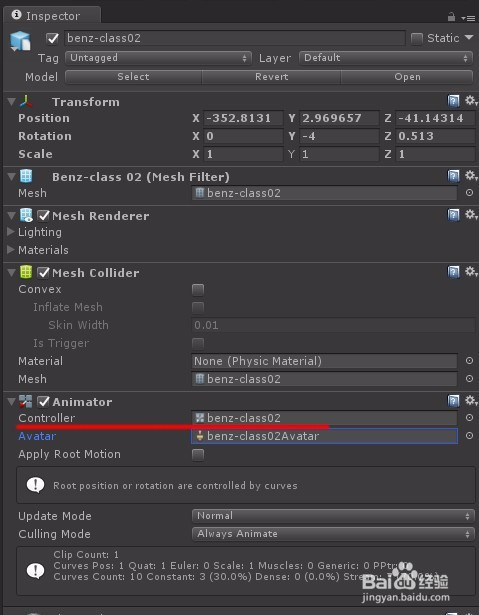This screenshot has width=479, height=615.
Task: Click the Mesh Renderer component icon
Action: (26, 215)
